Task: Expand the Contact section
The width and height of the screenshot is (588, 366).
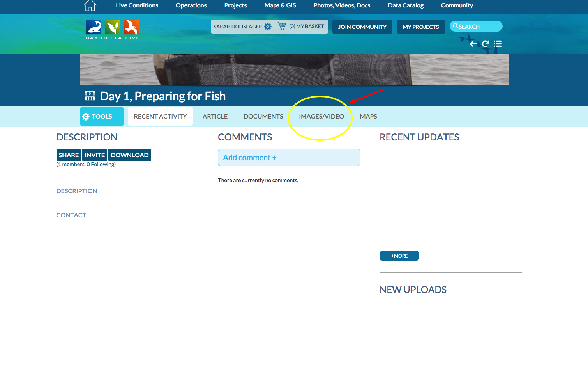Action: pos(71,215)
